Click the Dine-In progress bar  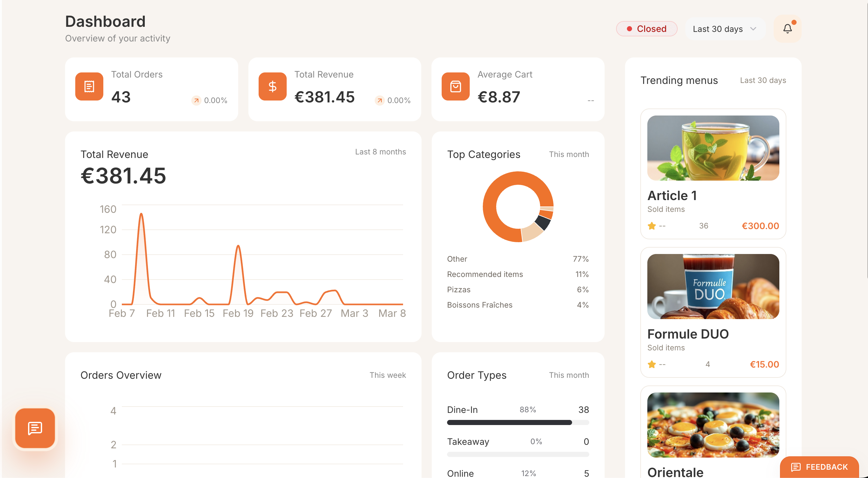coord(518,422)
